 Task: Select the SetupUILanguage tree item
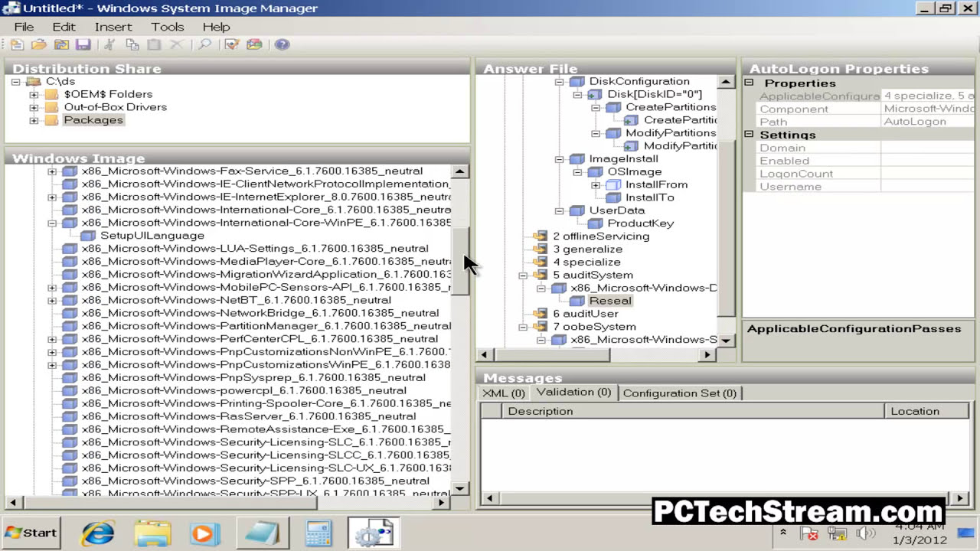pyautogui.click(x=152, y=236)
